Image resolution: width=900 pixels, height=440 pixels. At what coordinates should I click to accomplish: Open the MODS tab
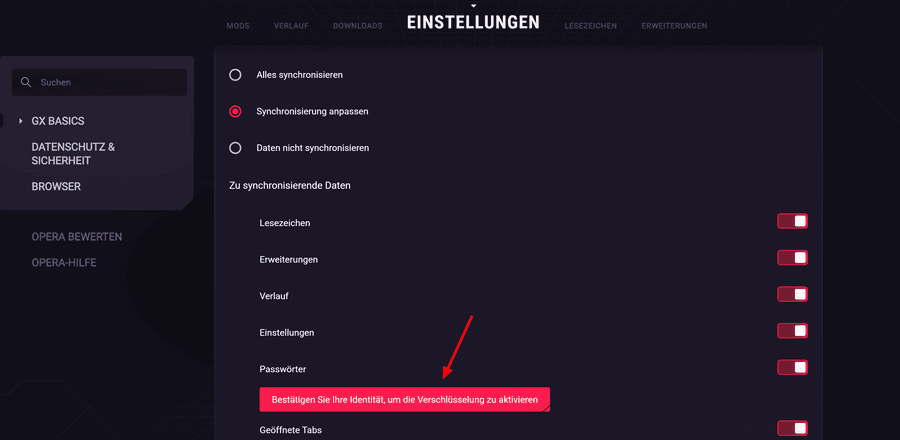click(238, 26)
